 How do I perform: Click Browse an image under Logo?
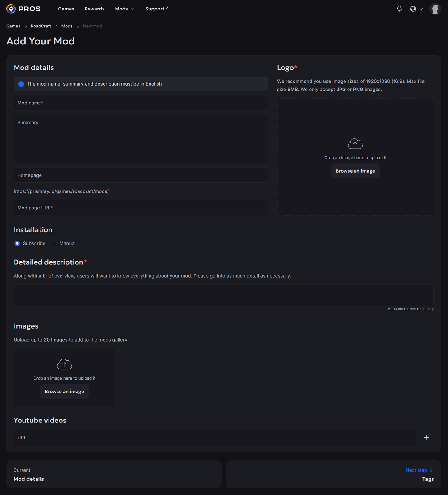tap(355, 171)
